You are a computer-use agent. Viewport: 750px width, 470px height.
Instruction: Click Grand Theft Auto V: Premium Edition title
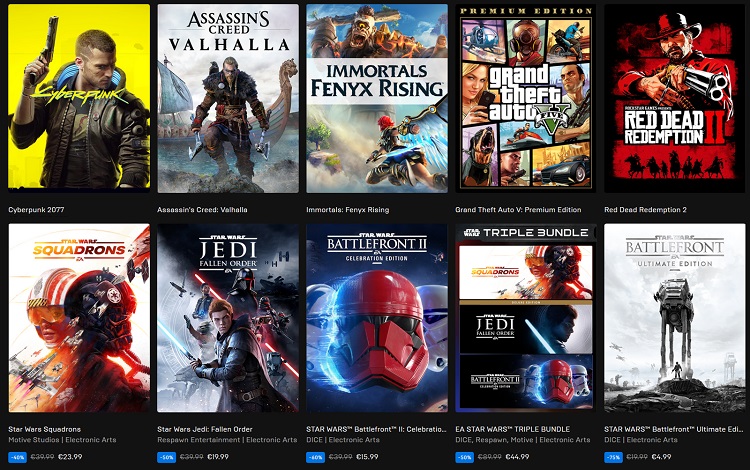(518, 209)
